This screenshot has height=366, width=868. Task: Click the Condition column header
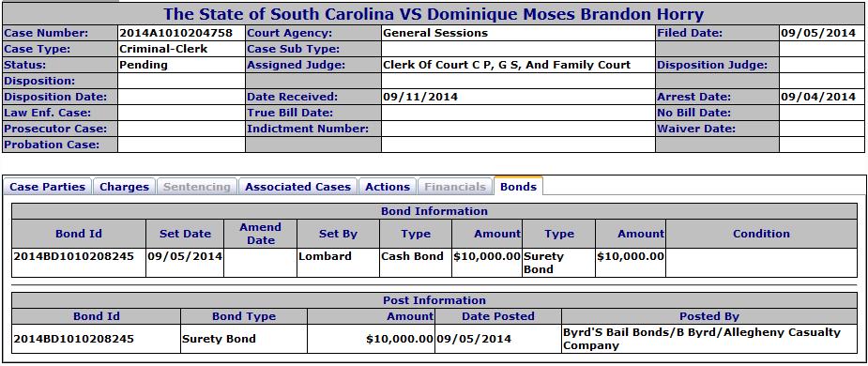click(x=761, y=234)
